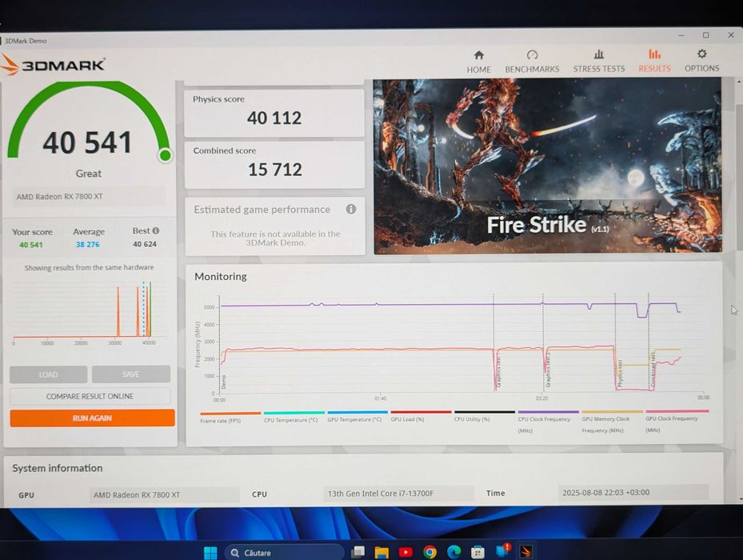The image size is (743, 560).
Task: Open Options gear icon
Action: [x=701, y=54]
